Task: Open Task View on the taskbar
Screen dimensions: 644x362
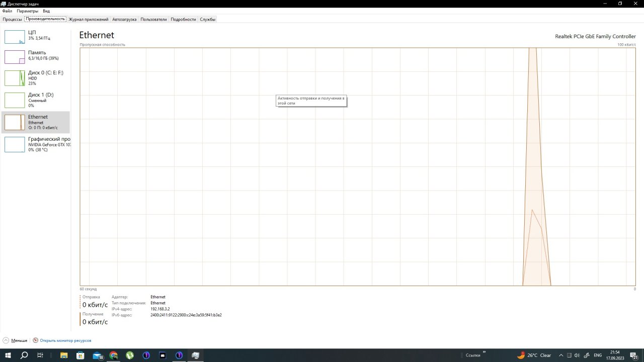Action: coord(40,355)
